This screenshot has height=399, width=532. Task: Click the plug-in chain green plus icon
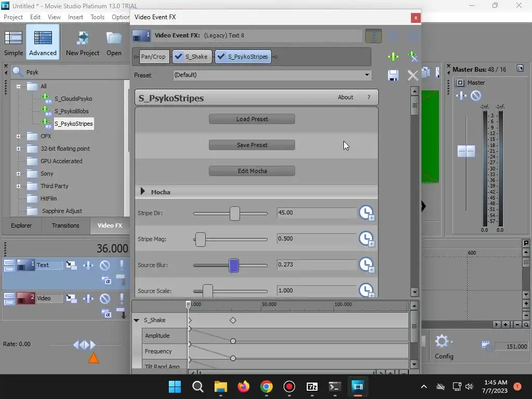(x=393, y=56)
